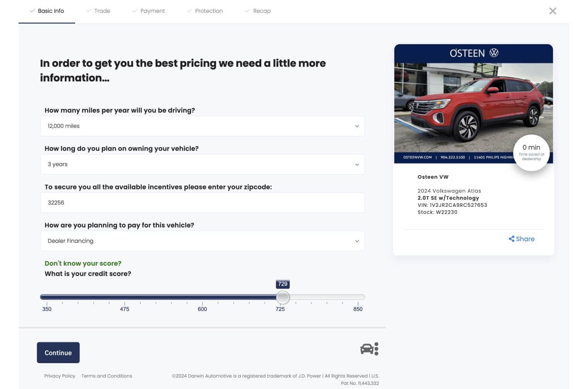Close the pricing dialog with the X
Viewport: 588px width, 389px height.
(553, 11)
